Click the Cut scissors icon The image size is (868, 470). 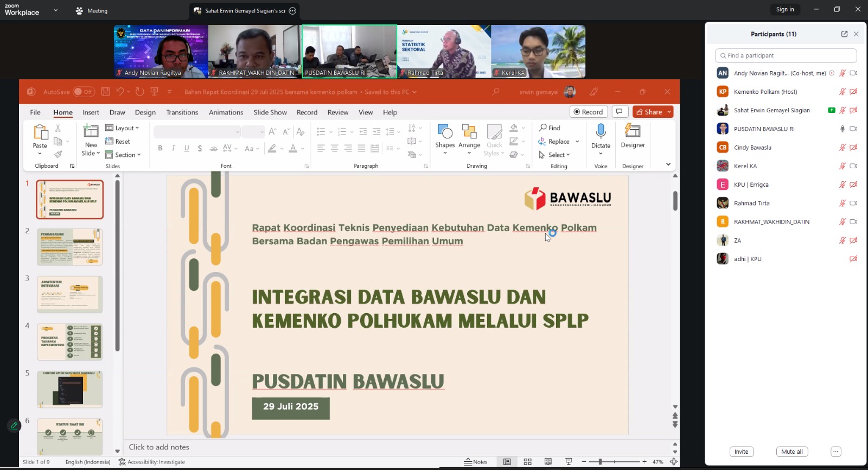point(58,128)
